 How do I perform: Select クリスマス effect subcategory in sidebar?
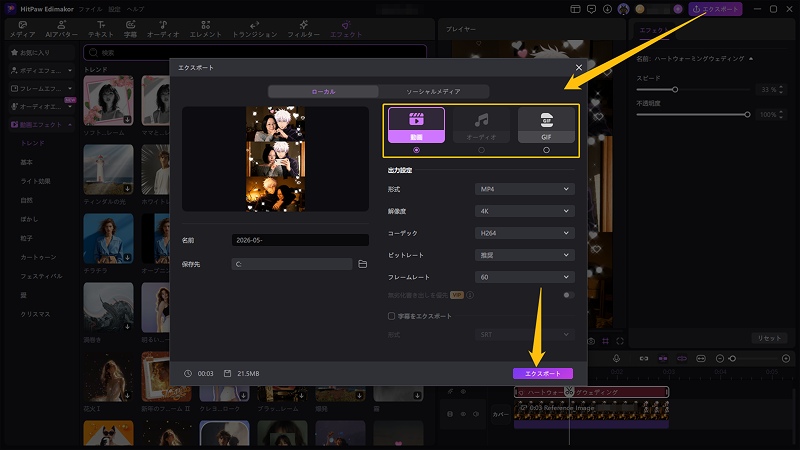(x=35, y=314)
